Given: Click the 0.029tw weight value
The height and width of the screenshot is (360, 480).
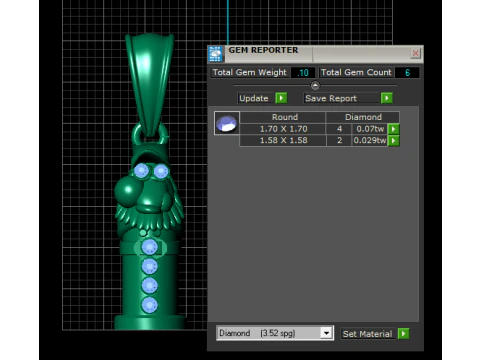Looking at the screenshot, I should tap(370, 140).
